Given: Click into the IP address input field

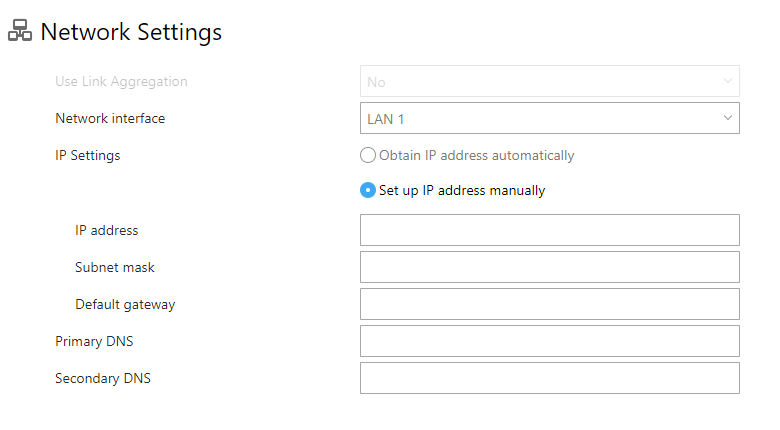Looking at the screenshot, I should coord(550,230).
